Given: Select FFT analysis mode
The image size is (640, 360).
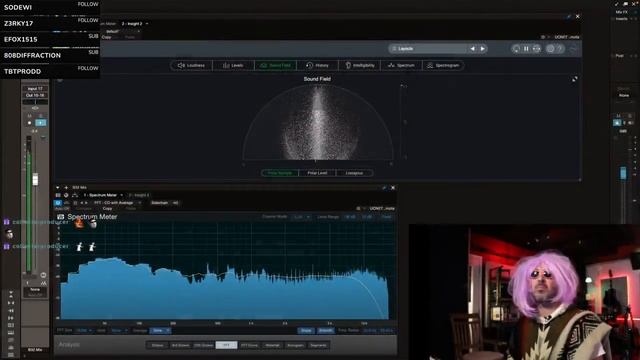Looking at the screenshot, I should [x=226, y=345].
